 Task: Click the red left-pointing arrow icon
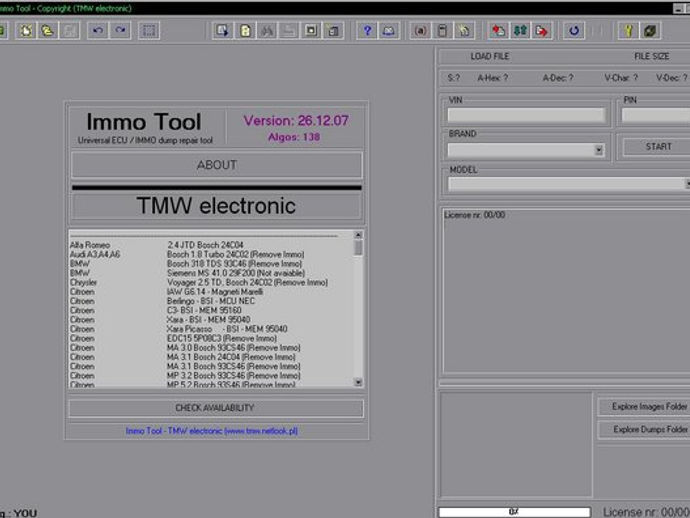tap(498, 31)
